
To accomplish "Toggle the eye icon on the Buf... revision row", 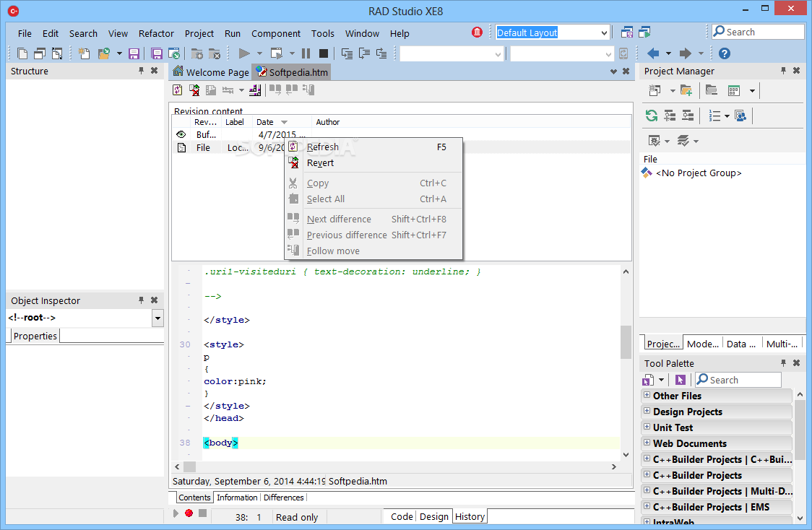I will tap(181, 134).
